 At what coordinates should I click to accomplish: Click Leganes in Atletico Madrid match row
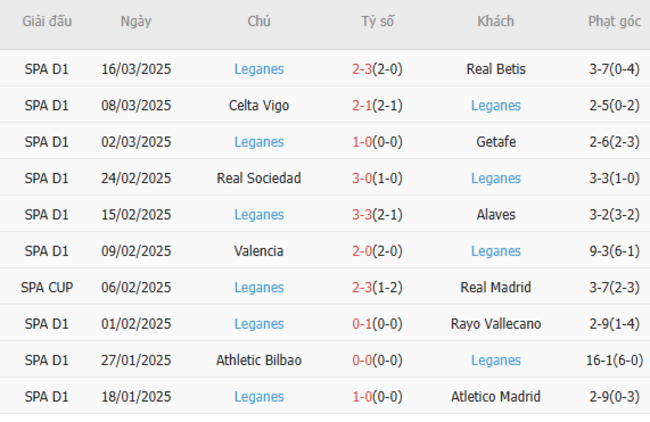point(259,396)
